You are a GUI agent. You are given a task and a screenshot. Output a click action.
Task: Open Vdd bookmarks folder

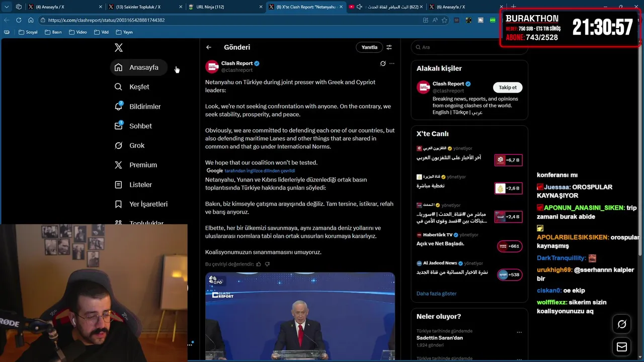coord(101,32)
